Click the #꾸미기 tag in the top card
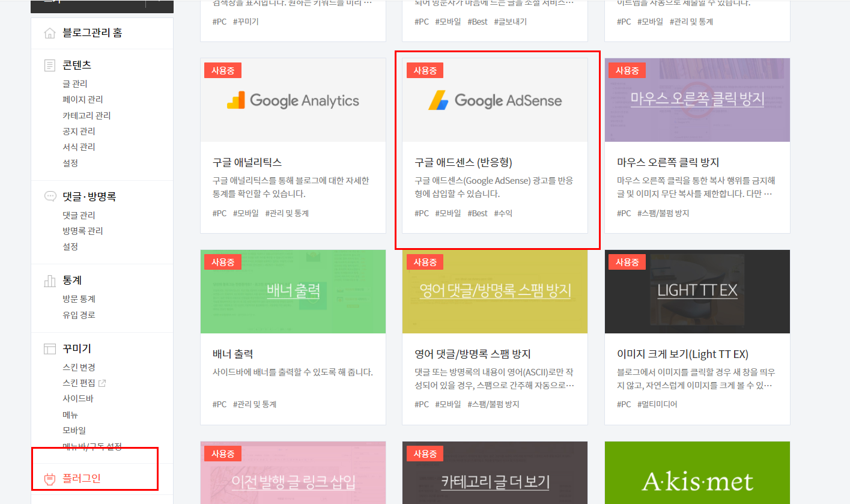Screen dimensions: 850x504 (x=246, y=22)
